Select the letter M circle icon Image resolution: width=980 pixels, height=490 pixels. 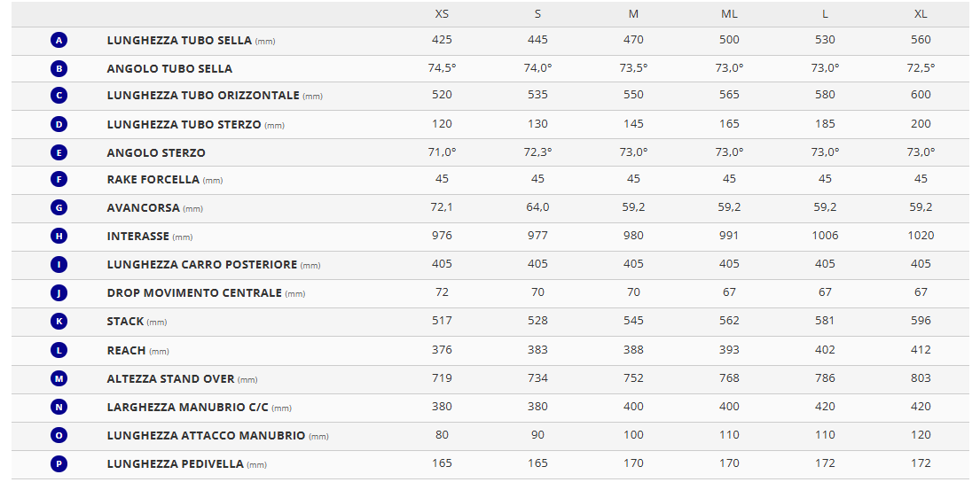point(59,379)
